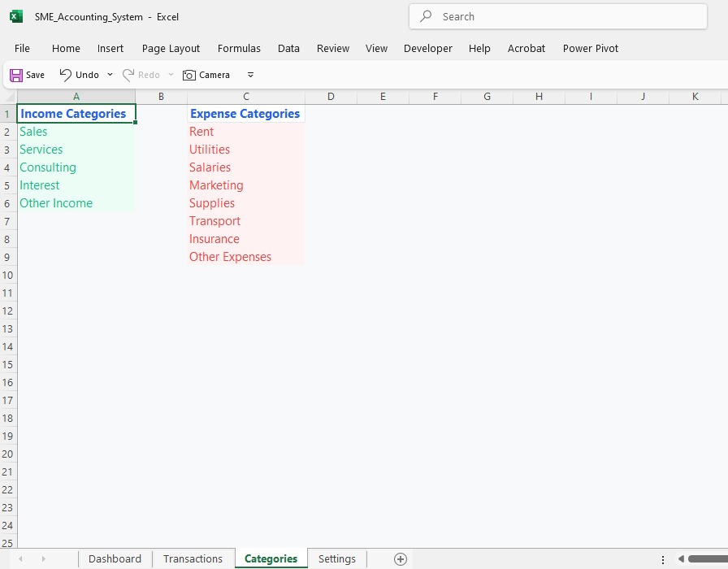
Task: Select the Categories sheet tab
Action: pos(271,558)
